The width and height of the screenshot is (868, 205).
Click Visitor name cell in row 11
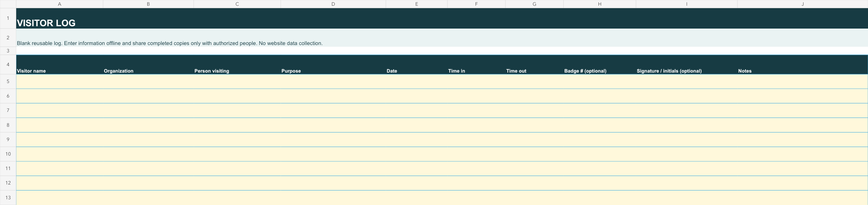click(x=60, y=169)
